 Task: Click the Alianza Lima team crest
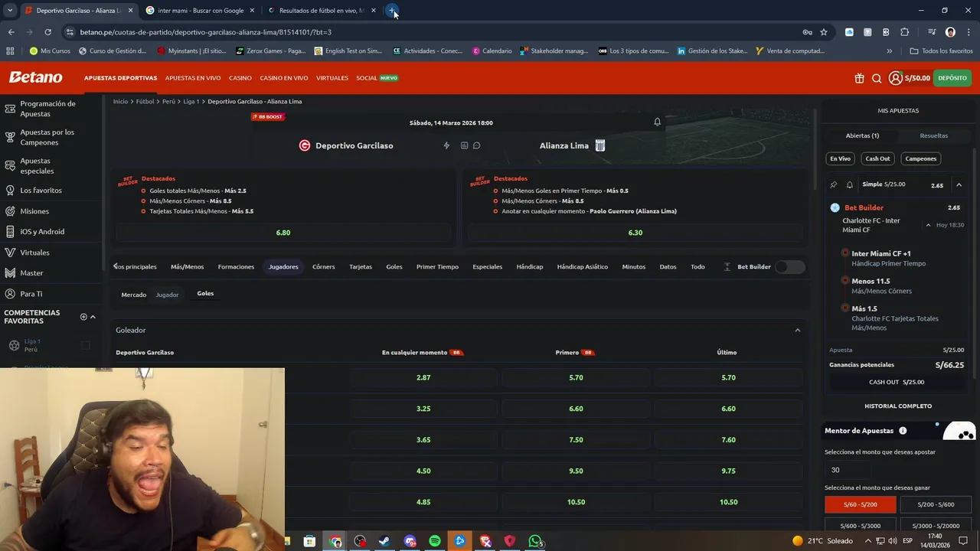(600, 145)
